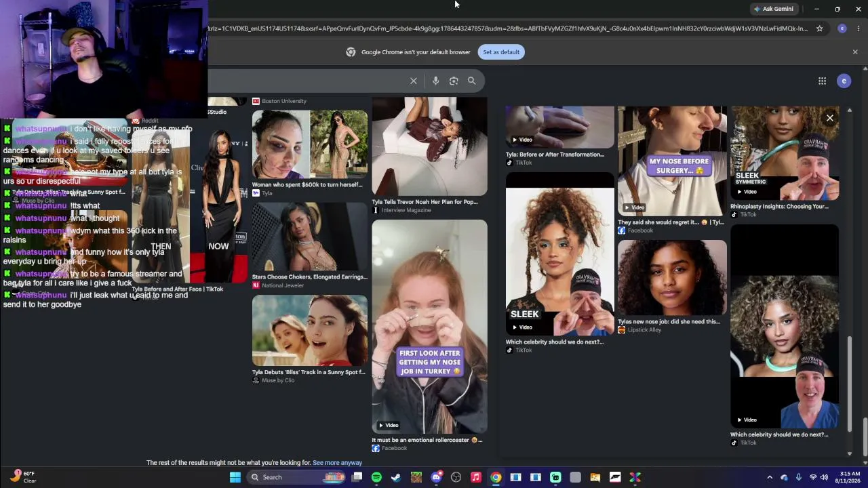Search by image with Google Lens
The image size is (868, 488).
pos(454,81)
